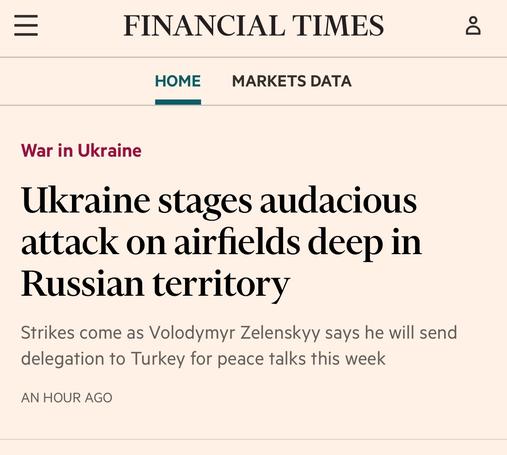The image size is (507, 455).
Task: Open the War in Ukraine topic link
Action: click(x=81, y=151)
